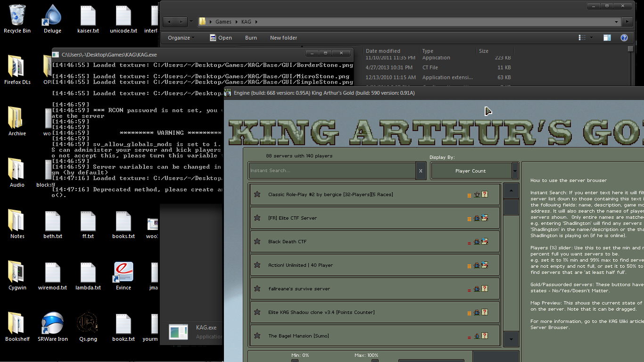644x362 pixels.
Task: Click the CTF map icon on [FR] Elite CTF row
Action: tap(485, 218)
